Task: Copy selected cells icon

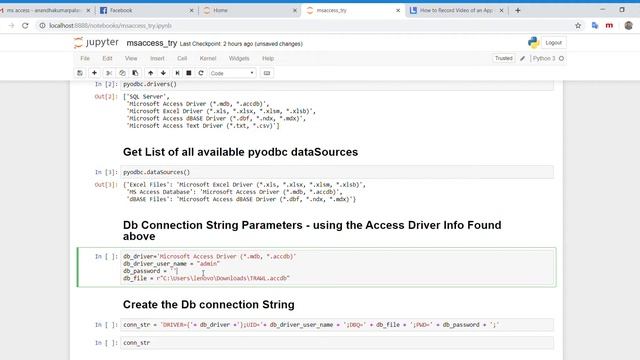Action: [122, 73]
